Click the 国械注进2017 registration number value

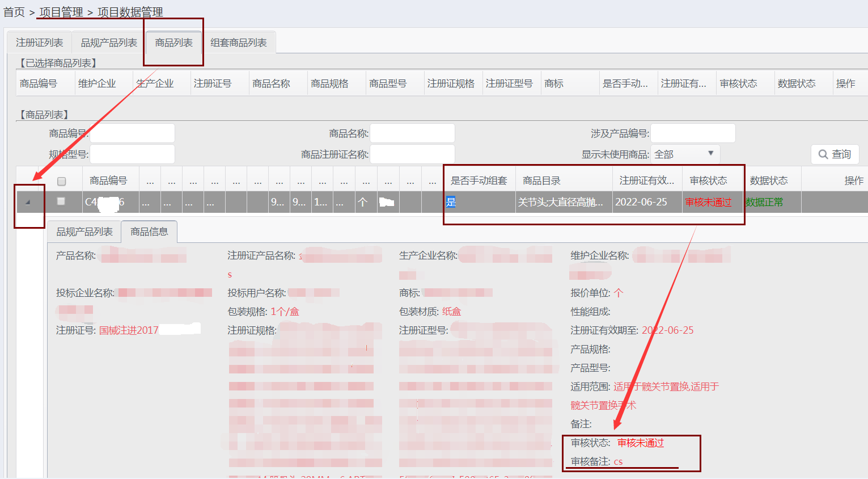[x=129, y=330]
